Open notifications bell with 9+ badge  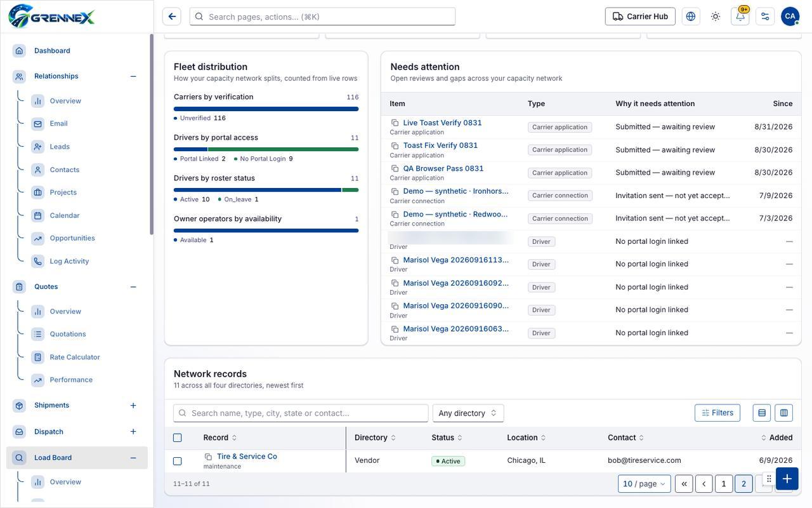[740, 17]
